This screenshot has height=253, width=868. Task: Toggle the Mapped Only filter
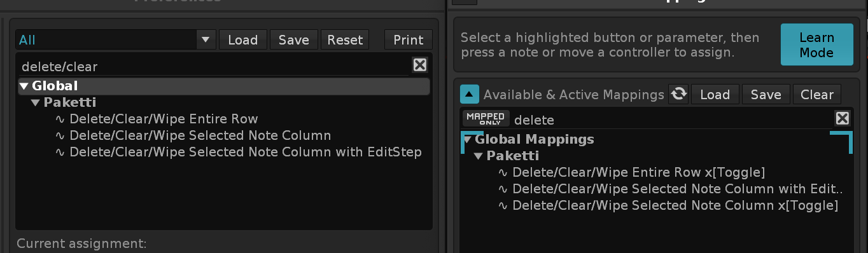486,119
